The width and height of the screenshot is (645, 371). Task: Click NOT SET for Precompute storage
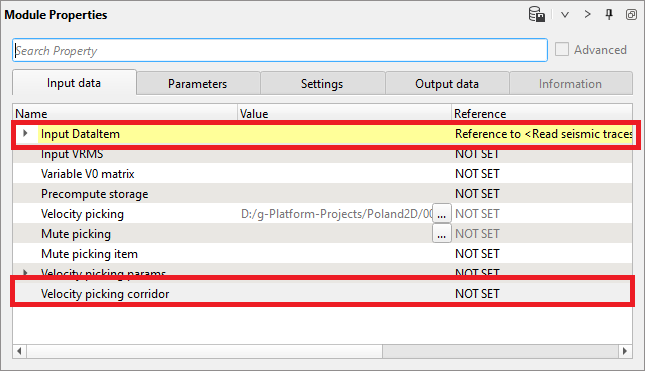point(477,194)
